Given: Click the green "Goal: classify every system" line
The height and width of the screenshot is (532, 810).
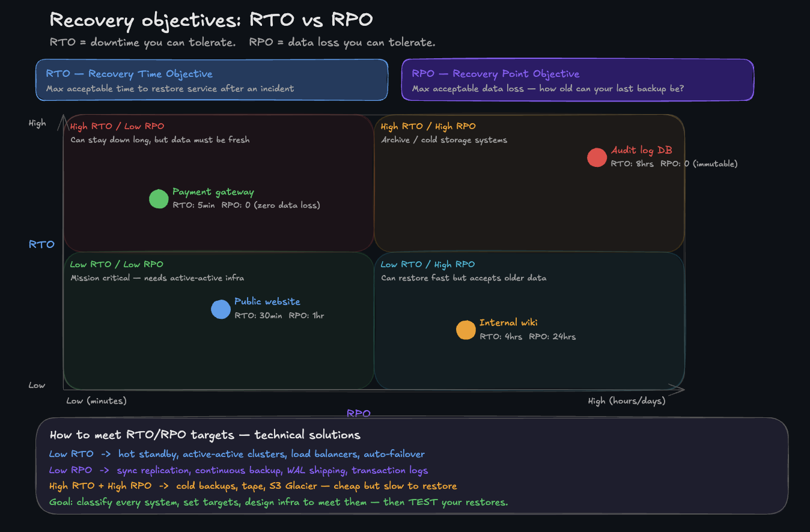Looking at the screenshot, I should pyautogui.click(x=279, y=502).
